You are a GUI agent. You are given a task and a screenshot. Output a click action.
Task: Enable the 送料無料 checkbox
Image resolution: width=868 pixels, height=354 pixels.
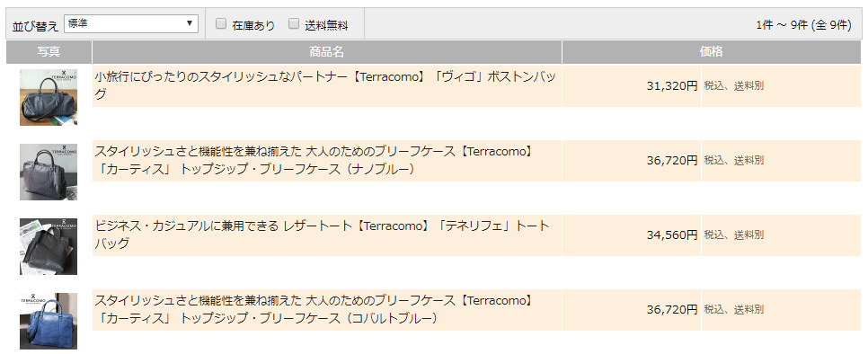(x=294, y=23)
